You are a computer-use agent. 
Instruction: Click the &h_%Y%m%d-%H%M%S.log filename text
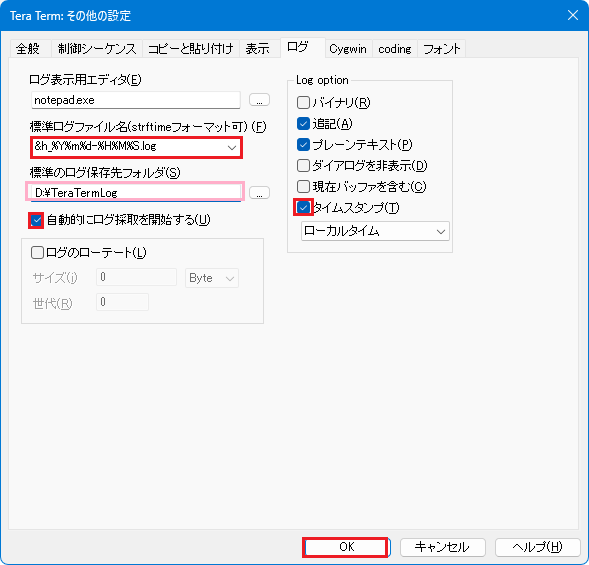click(x=95, y=147)
